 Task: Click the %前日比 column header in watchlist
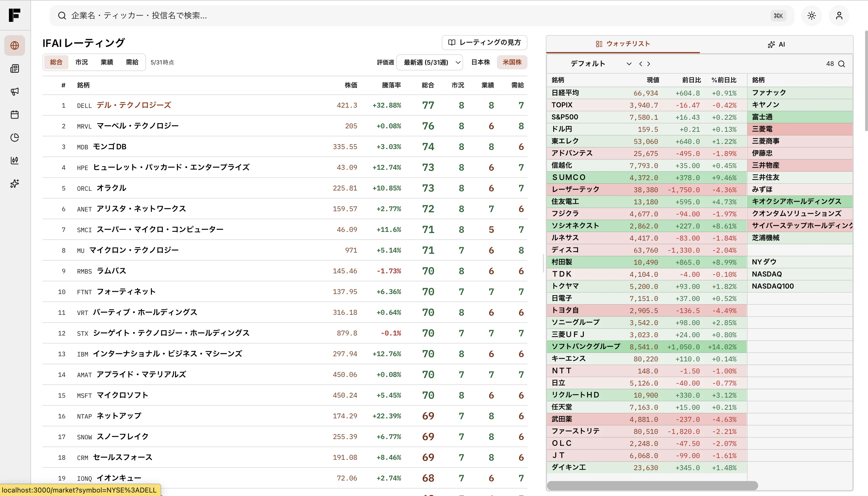(724, 80)
